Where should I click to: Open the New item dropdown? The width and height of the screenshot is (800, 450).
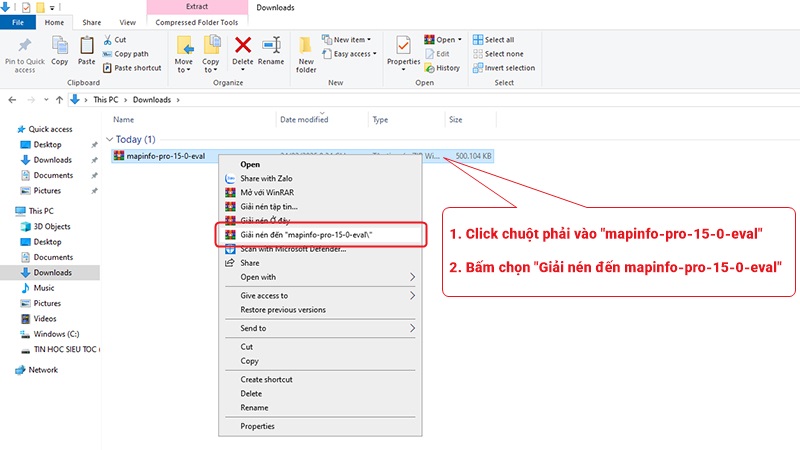pos(347,39)
